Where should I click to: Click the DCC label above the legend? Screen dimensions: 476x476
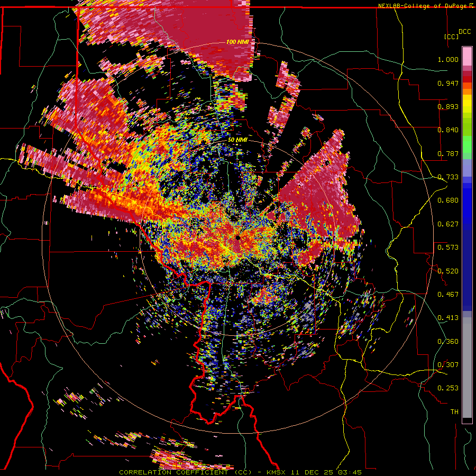click(x=465, y=32)
